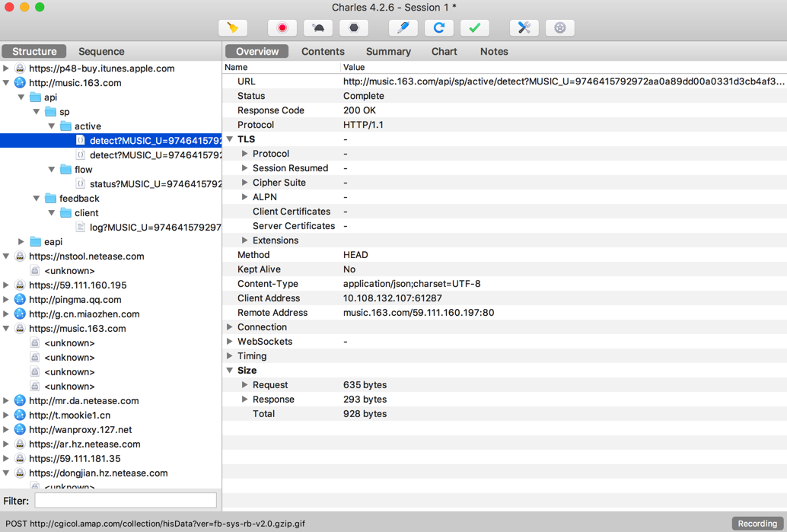Click the globe icon of http://g.cn.miaozhen.com

(x=20, y=314)
